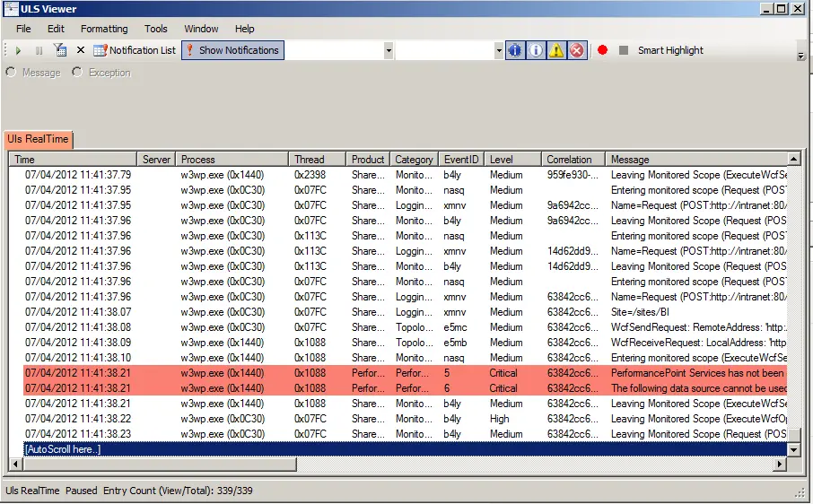This screenshot has width=813, height=504.
Task: Expand the second toolbar combo box
Action: coord(499,51)
